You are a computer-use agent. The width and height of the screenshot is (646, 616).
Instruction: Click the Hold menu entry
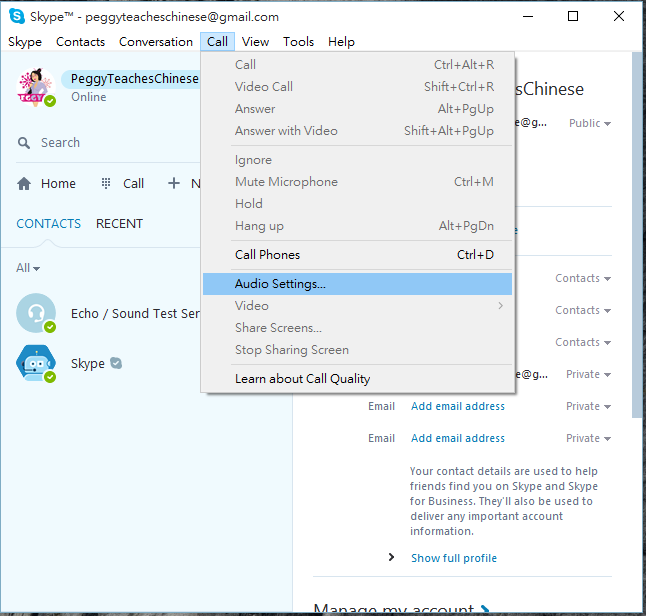coord(357,204)
